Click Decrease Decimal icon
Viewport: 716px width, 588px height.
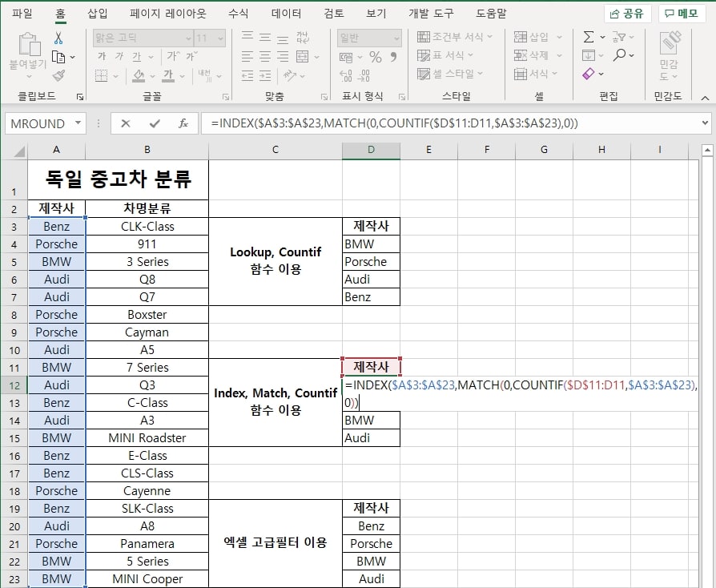[364, 75]
